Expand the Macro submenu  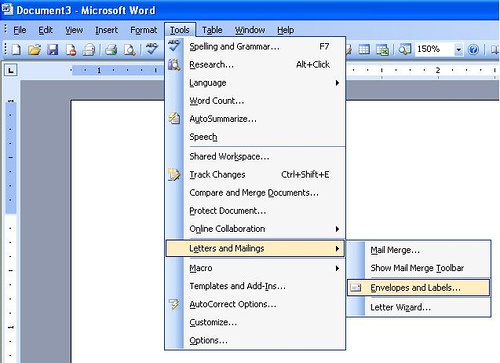(x=255, y=268)
